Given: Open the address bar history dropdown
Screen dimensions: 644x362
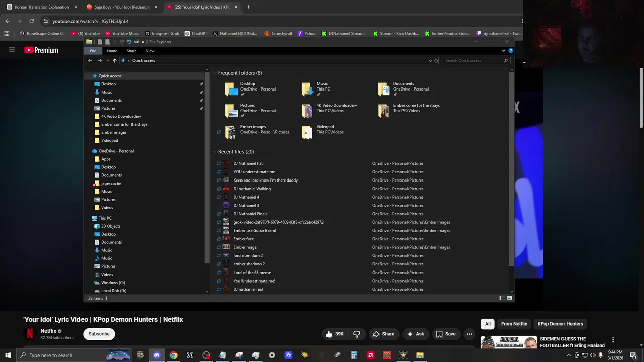Looking at the screenshot, I should [x=430, y=60].
